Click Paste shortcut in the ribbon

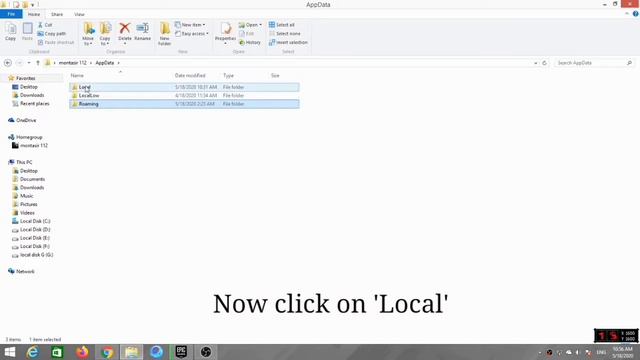tap(56, 42)
